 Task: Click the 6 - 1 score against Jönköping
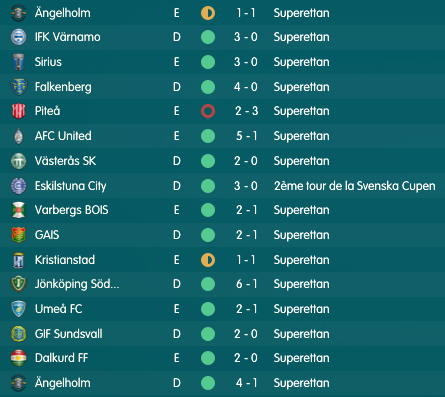tap(246, 284)
